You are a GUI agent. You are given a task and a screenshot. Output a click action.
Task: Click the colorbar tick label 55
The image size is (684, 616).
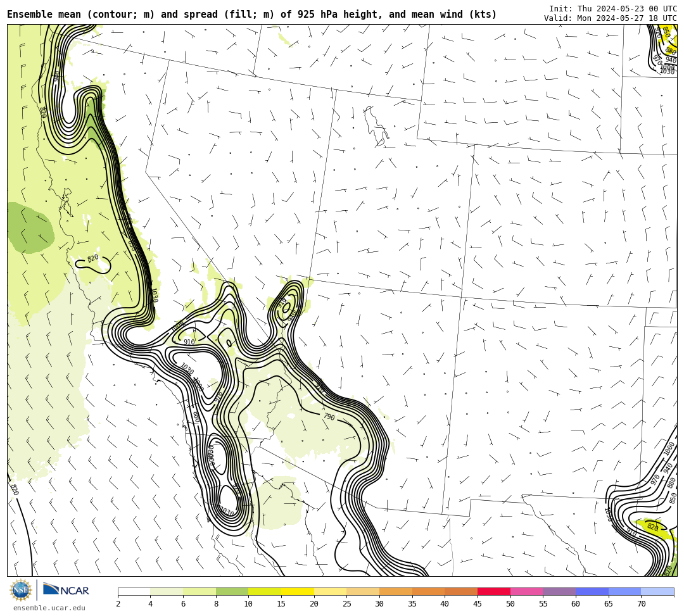tap(543, 604)
